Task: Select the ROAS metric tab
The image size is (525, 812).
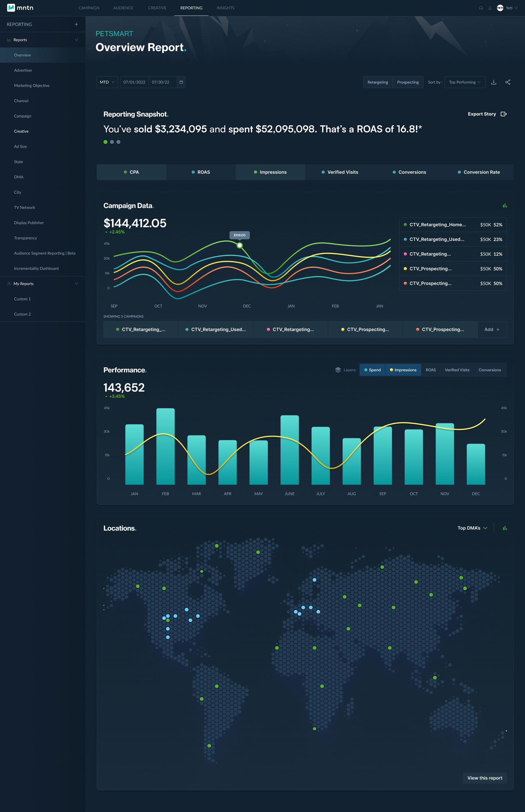Action: pos(201,172)
